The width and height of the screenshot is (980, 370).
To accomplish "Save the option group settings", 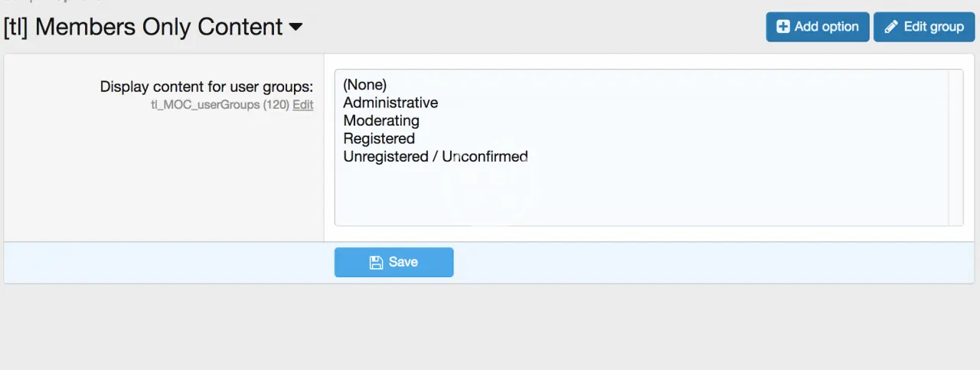I will pos(394,262).
